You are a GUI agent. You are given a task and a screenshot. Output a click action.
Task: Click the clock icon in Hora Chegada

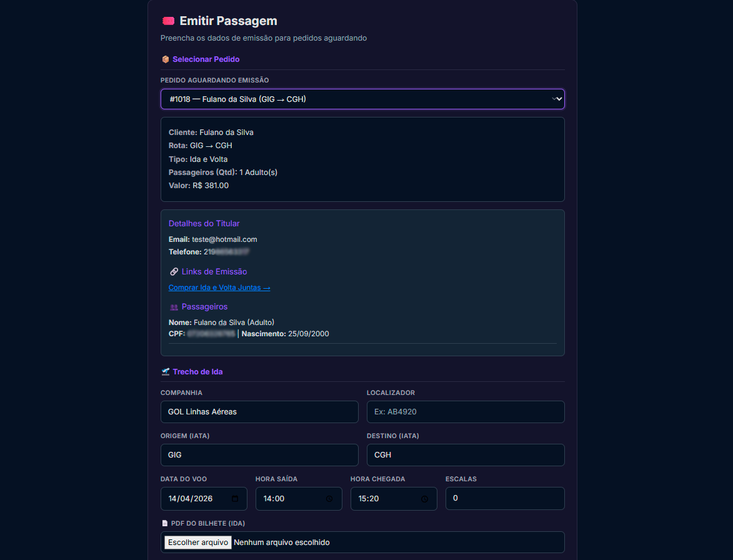[424, 499]
